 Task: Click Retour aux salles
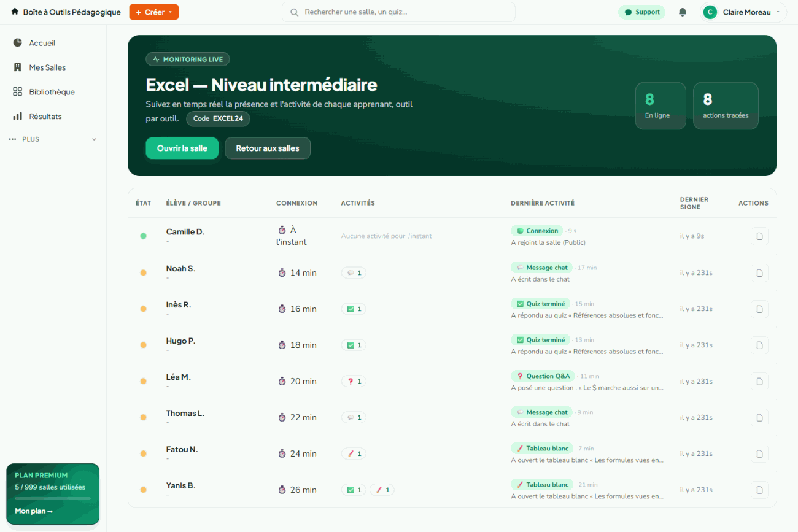[268, 148]
